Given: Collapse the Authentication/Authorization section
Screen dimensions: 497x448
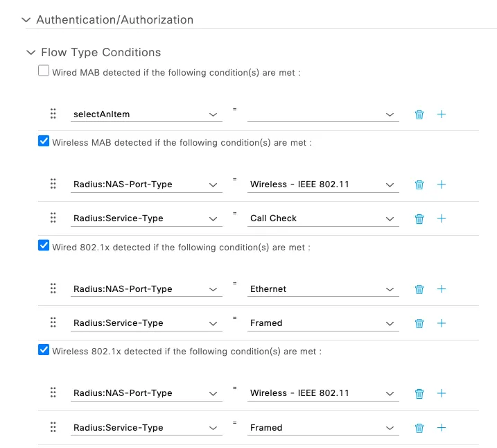Looking at the screenshot, I should point(26,20).
